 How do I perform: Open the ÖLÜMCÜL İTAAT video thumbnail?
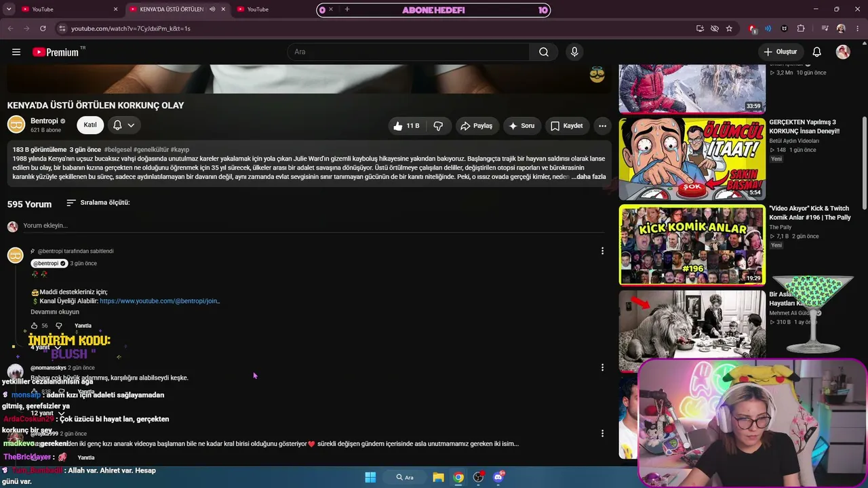click(692, 159)
